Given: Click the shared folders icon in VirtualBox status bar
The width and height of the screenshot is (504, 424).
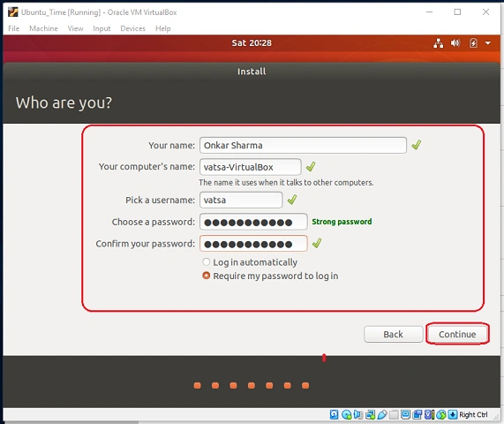Looking at the screenshot, I should tap(394, 414).
